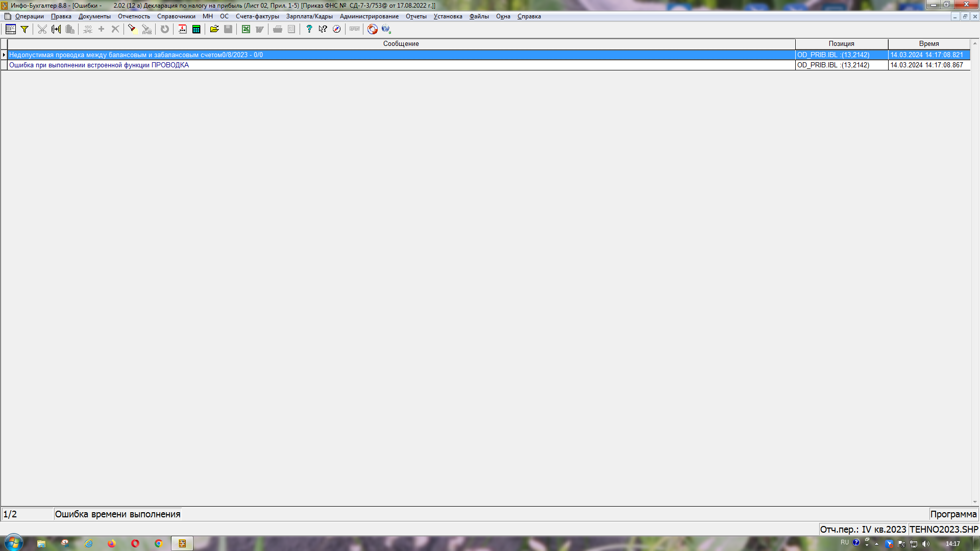Click the scissors cut icon
The height and width of the screenshot is (551, 980).
[x=42, y=29]
